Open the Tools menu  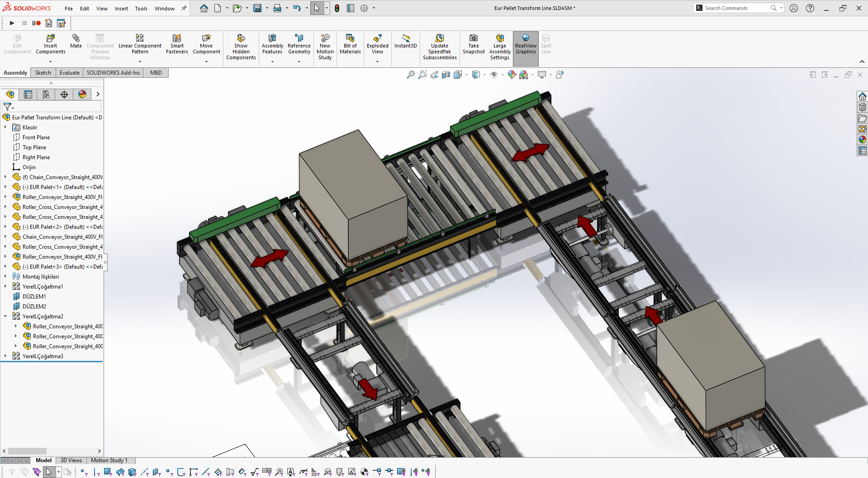click(x=141, y=9)
